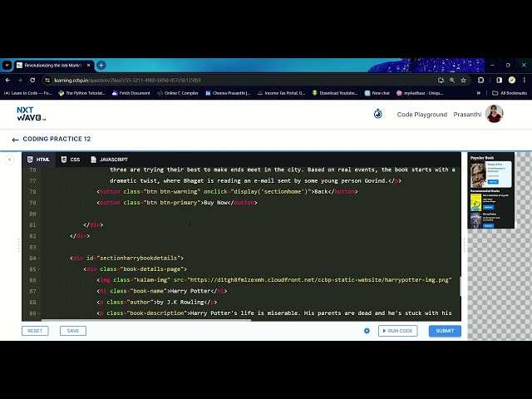Screen dimensions: 532x399
Task: Open a new browser tab
Action: point(101,65)
